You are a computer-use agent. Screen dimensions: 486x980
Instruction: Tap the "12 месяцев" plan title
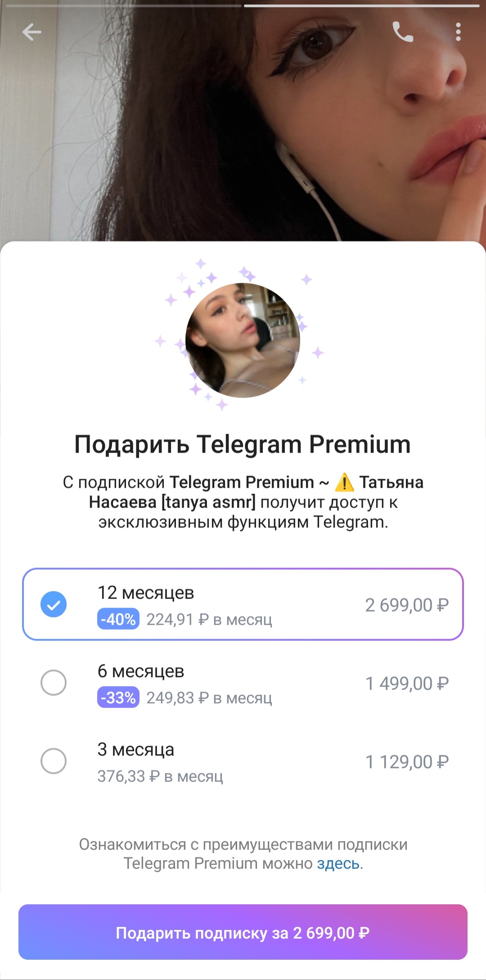coord(146,593)
